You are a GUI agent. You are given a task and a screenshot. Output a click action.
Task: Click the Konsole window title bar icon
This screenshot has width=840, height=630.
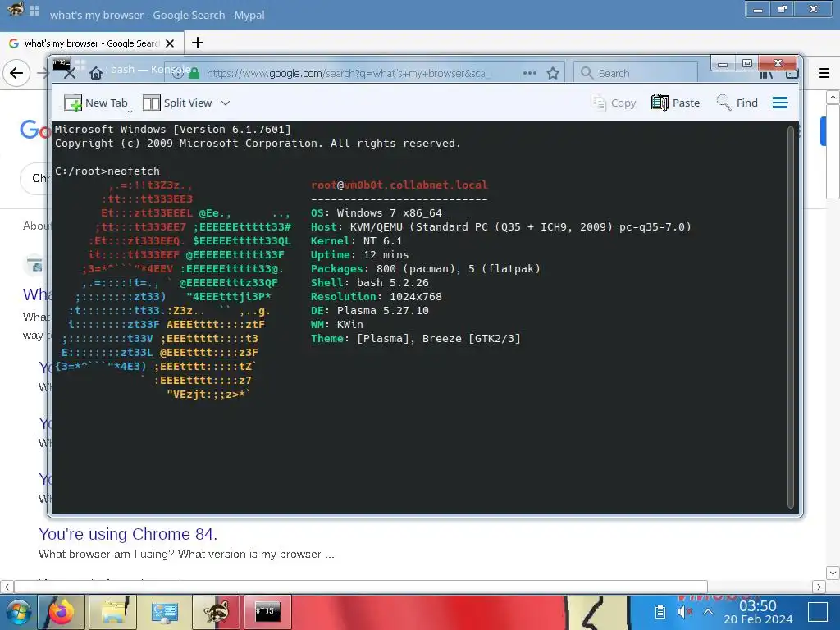61,64
